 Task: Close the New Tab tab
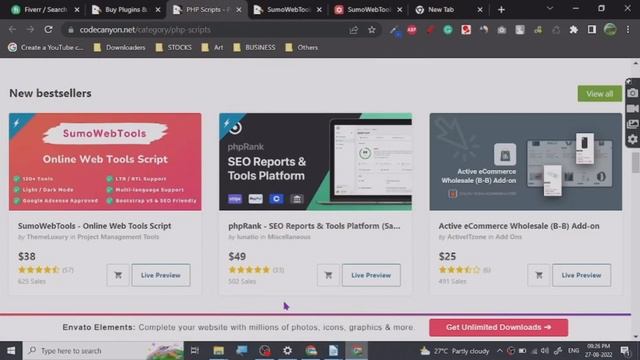pos(480,9)
